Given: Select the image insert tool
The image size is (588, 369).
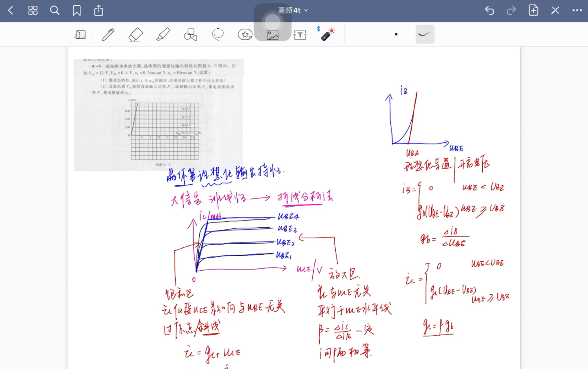Looking at the screenshot, I should click(273, 34).
